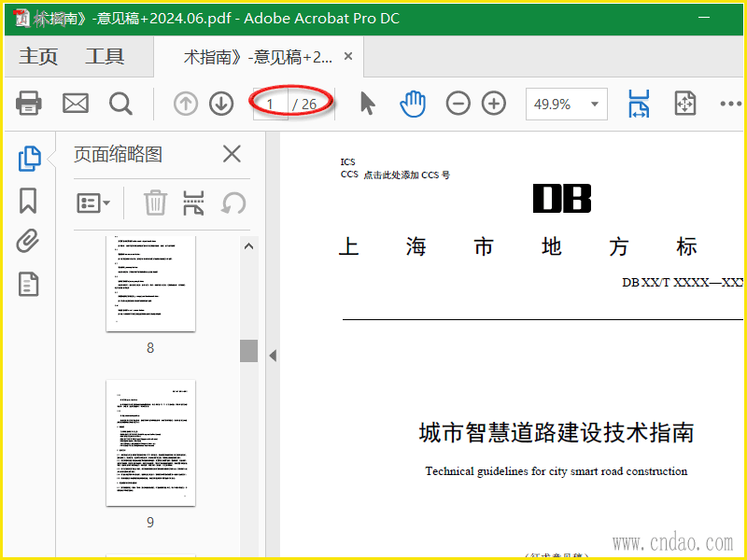The height and width of the screenshot is (560, 747).
Task: Open the document content panel icon
Action: (x=28, y=285)
